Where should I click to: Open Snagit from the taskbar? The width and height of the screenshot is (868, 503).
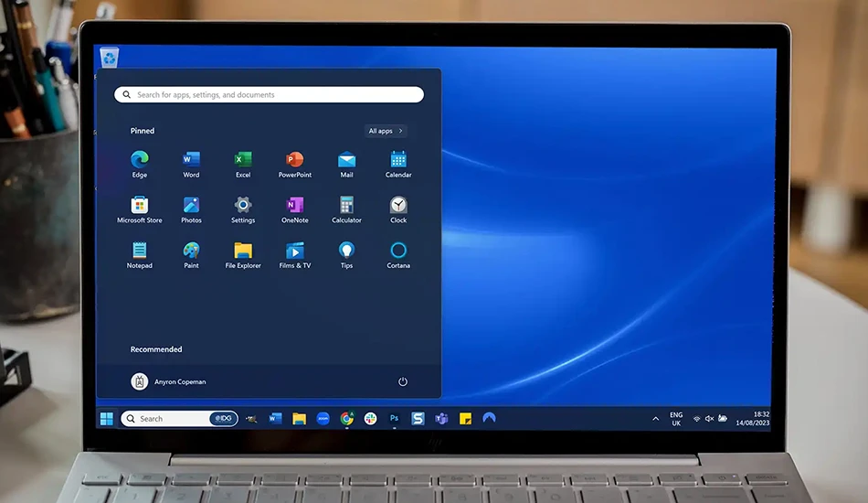418,419
